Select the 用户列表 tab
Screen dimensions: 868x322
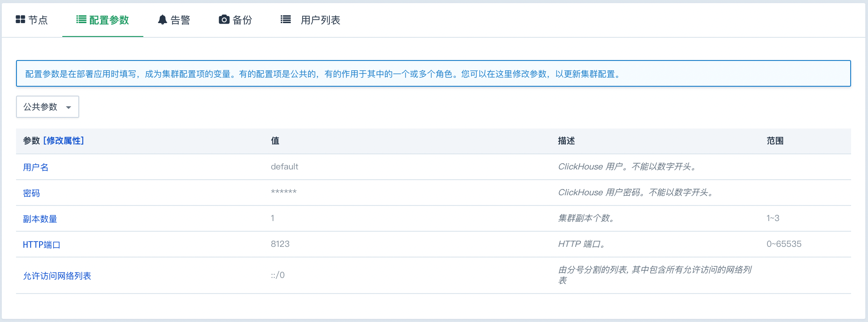pyautogui.click(x=310, y=20)
